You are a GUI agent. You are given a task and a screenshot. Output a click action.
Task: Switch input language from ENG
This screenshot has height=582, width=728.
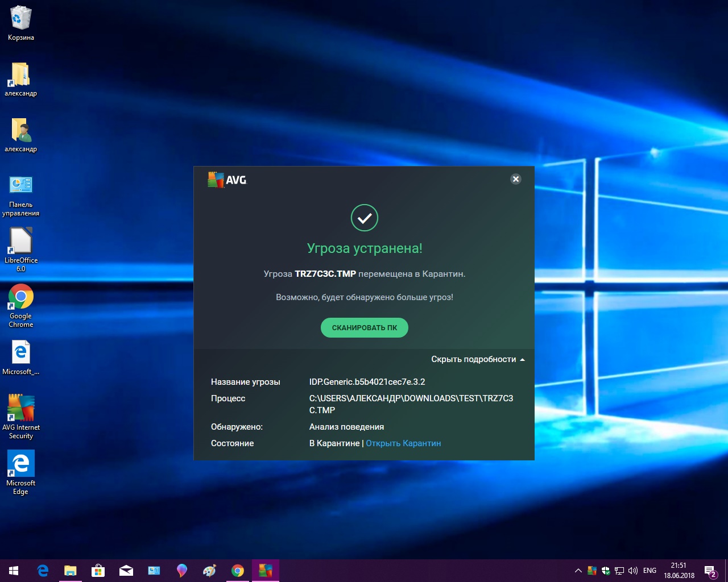pos(650,571)
